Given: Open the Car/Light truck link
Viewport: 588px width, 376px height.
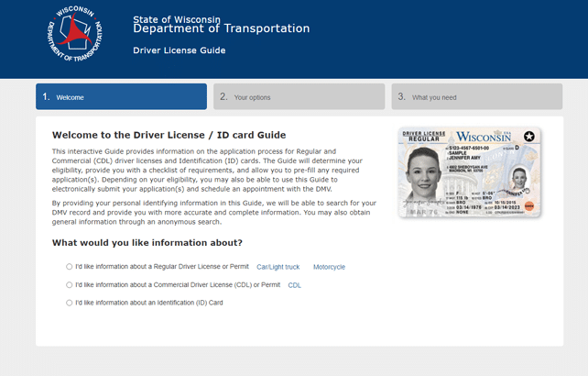Looking at the screenshot, I should coord(278,267).
